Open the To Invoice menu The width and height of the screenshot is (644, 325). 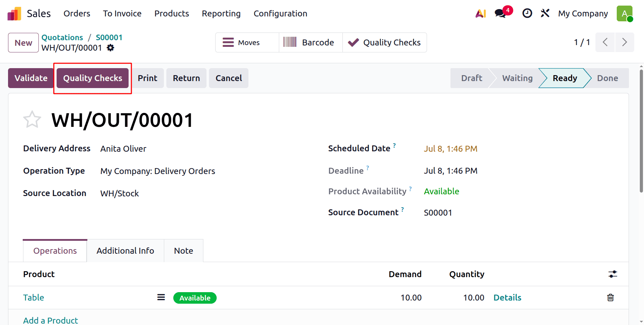[x=122, y=14]
